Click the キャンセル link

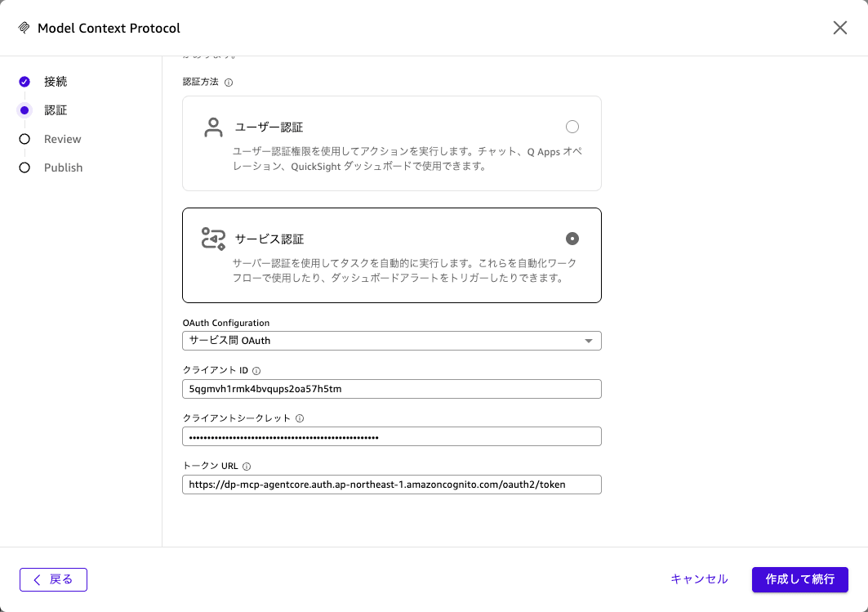coord(699,579)
